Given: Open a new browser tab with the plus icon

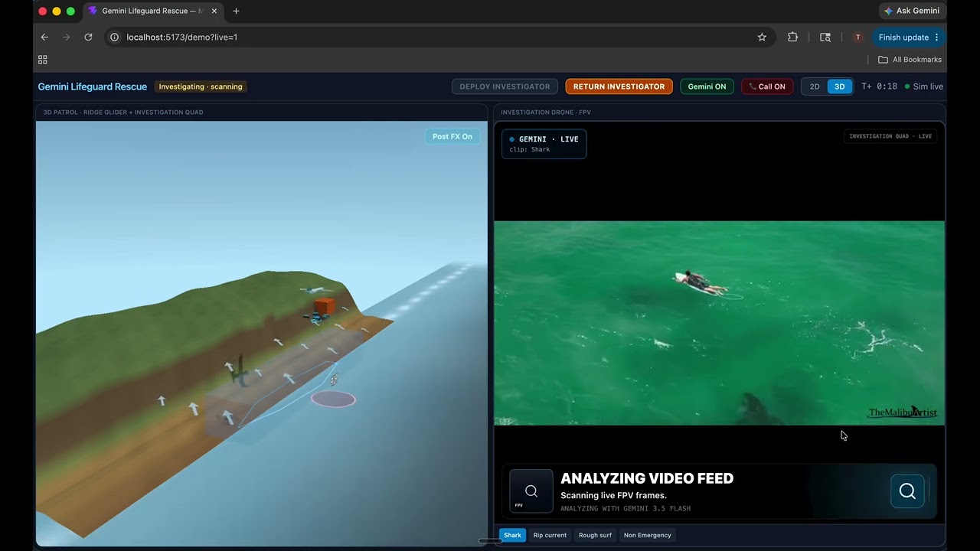Looking at the screenshot, I should (236, 11).
